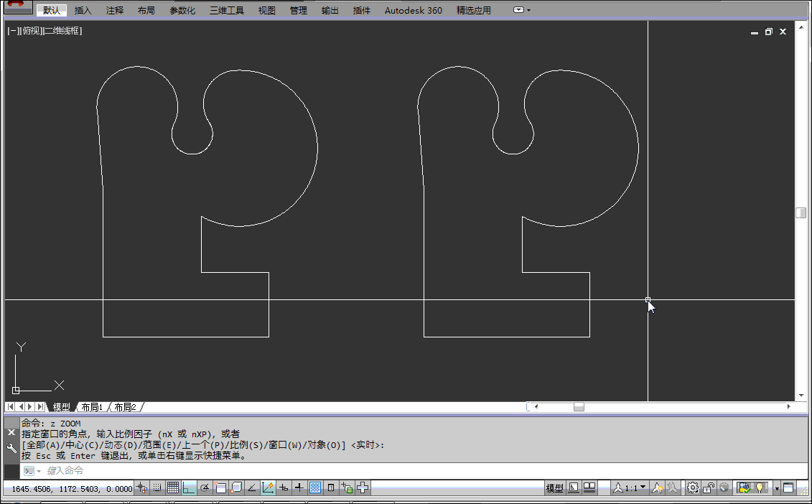Click the toolbar lock padlock icon
Screen dimensions: 812x504
coord(709,488)
